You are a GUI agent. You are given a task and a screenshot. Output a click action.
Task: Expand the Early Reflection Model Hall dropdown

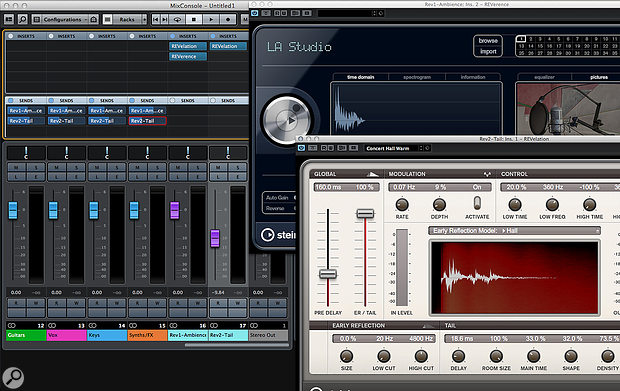514,230
